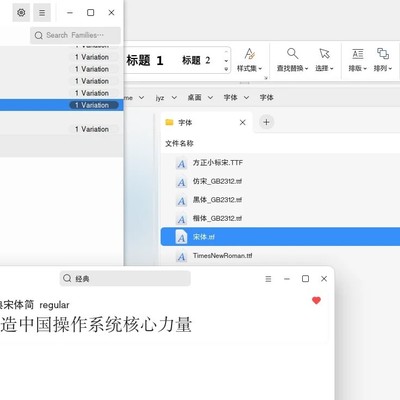Click font preview text 中国操作系统核心力量
Viewport: 400px width, 400px height.
[x=106, y=325]
